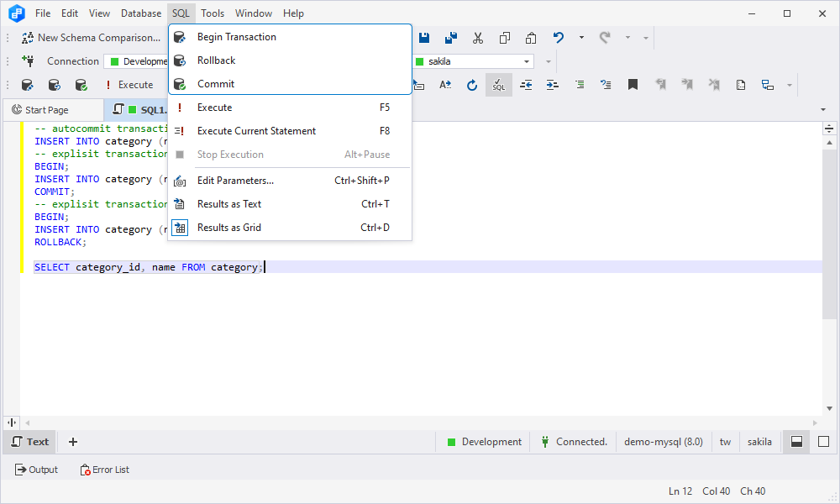This screenshot has height=504, width=840.
Task: Choose Execute Current Statement in the menu
Action: pyautogui.click(x=290, y=131)
